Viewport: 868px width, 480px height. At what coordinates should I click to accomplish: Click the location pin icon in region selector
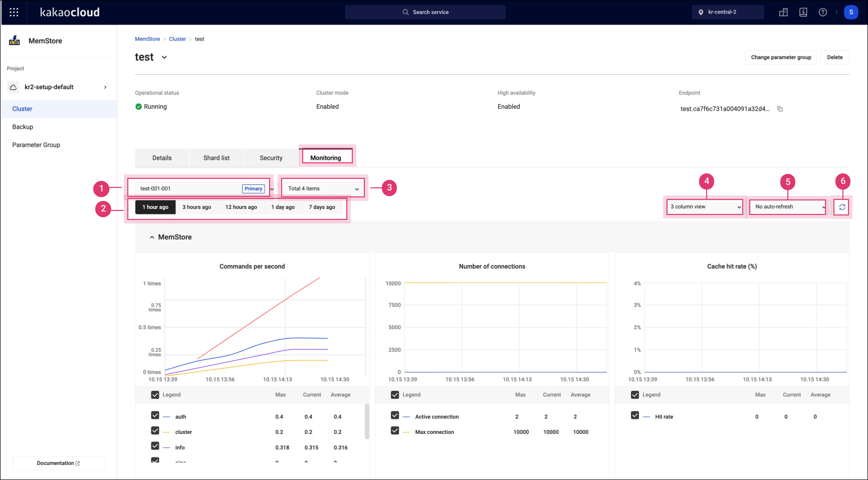click(701, 12)
